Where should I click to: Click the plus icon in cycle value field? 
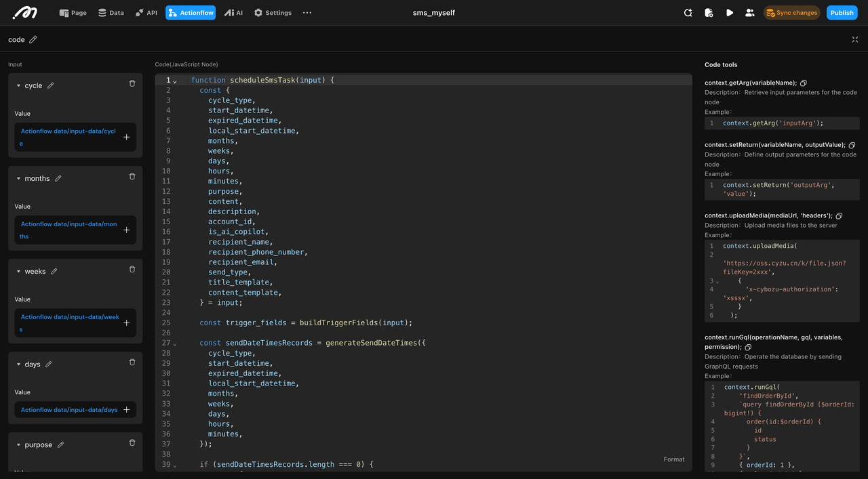pyautogui.click(x=127, y=138)
